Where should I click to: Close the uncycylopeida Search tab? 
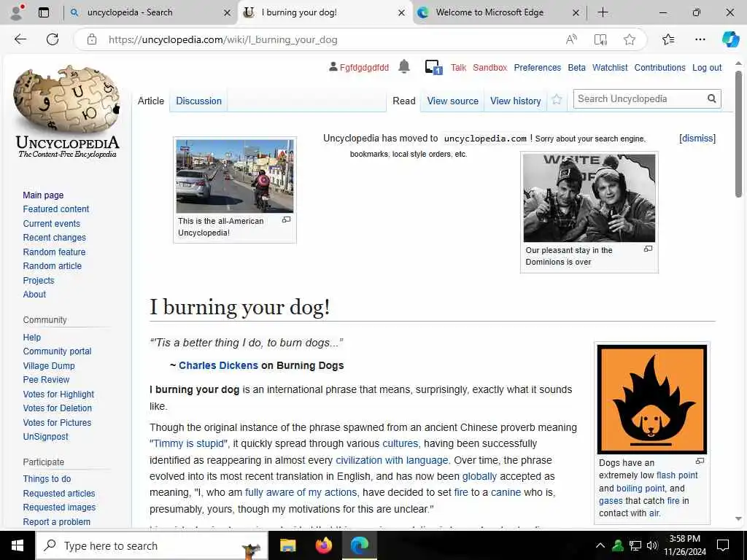(228, 13)
